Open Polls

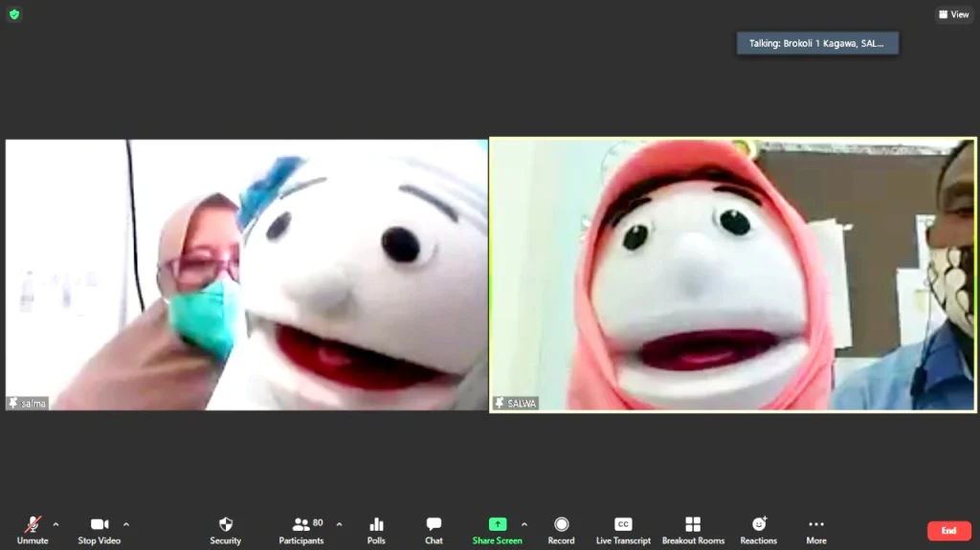coord(376,530)
